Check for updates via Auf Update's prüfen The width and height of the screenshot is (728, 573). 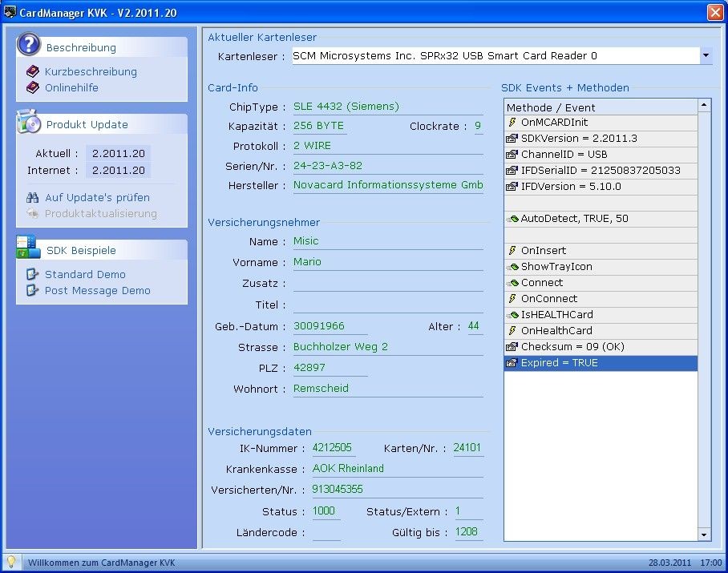[97, 197]
